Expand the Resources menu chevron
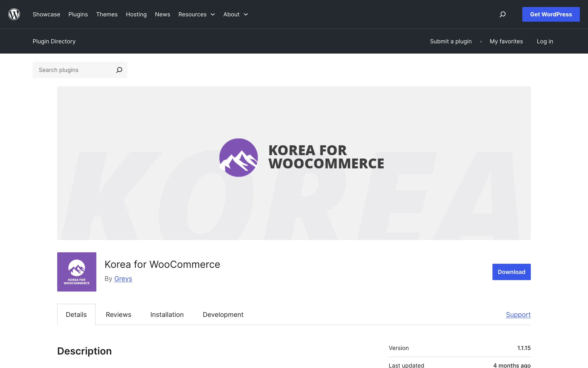The image size is (588, 368). tap(213, 15)
